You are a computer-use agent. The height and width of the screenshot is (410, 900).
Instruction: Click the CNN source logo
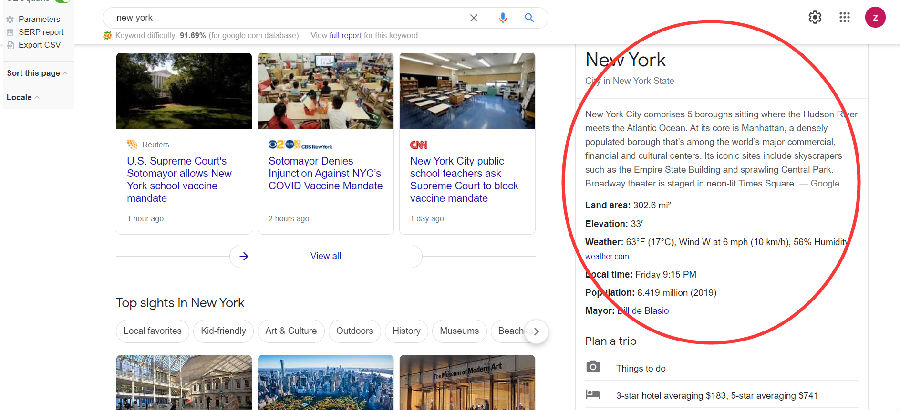(x=418, y=145)
